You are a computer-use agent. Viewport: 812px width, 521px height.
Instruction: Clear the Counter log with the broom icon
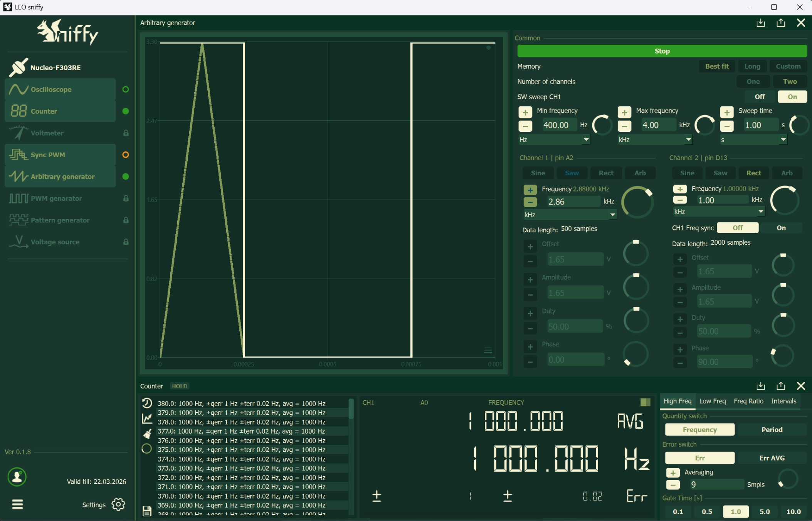(147, 434)
